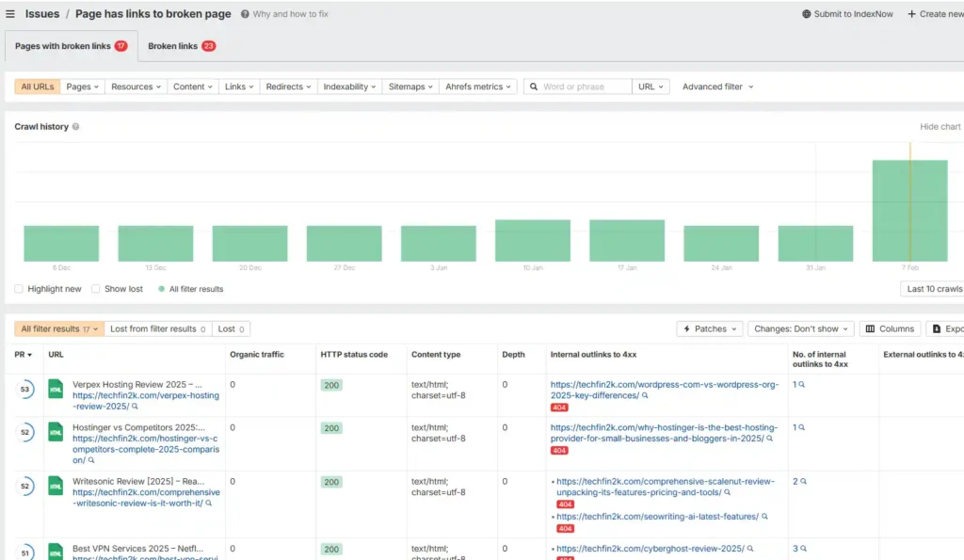Click the magnifier icon after hostinger-vs-competitors URL
Viewport: 964px width, 560px height.
91,460
